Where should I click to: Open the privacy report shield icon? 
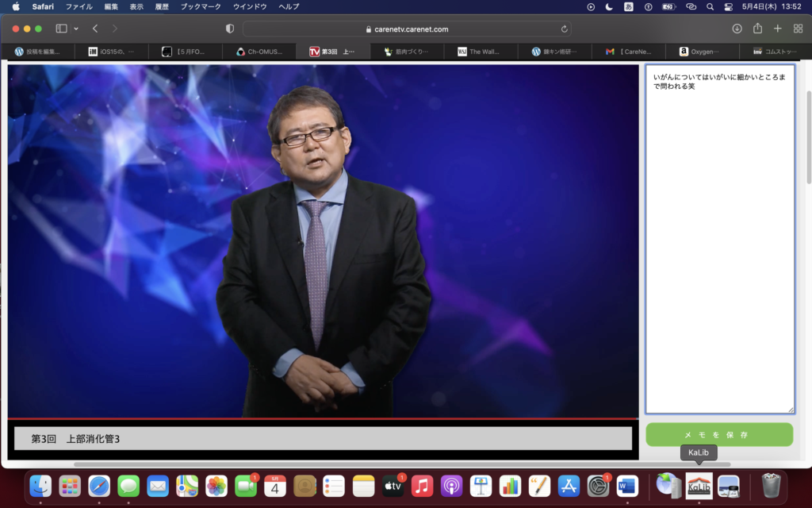click(x=230, y=29)
